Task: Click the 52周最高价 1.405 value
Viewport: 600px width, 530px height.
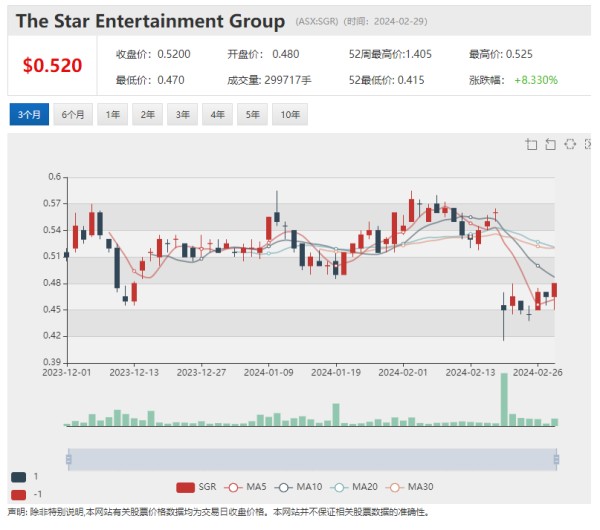Action: click(418, 54)
